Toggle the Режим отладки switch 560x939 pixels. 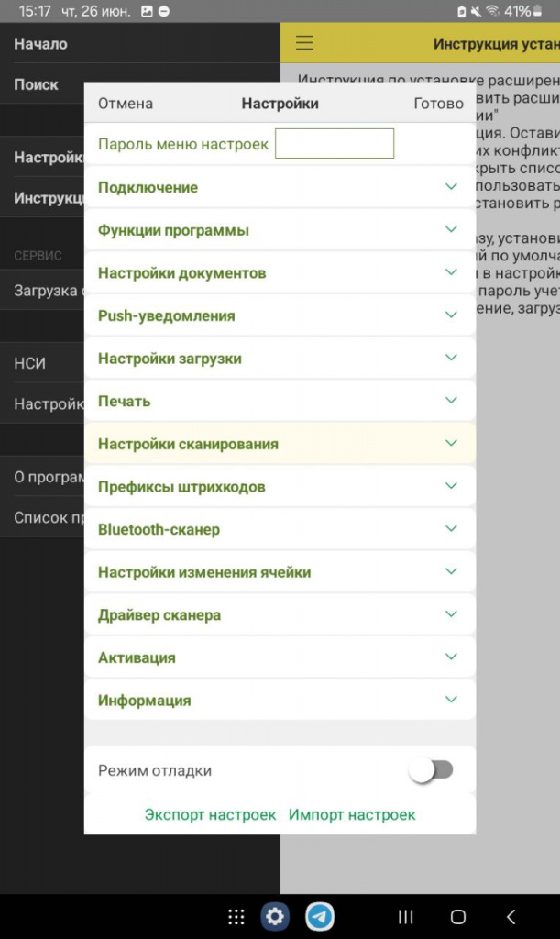(x=432, y=769)
